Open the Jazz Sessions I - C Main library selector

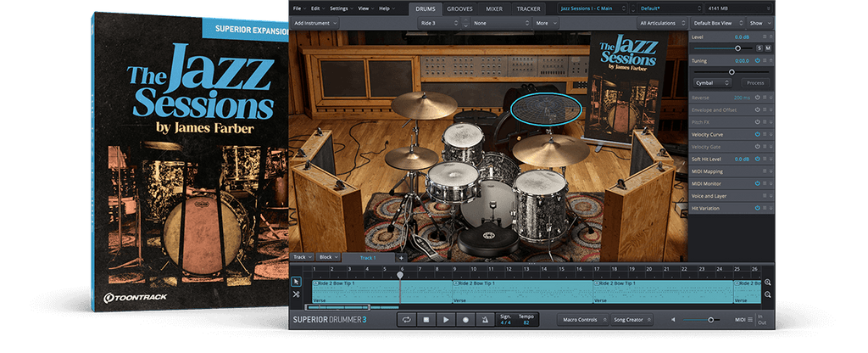coord(593,8)
